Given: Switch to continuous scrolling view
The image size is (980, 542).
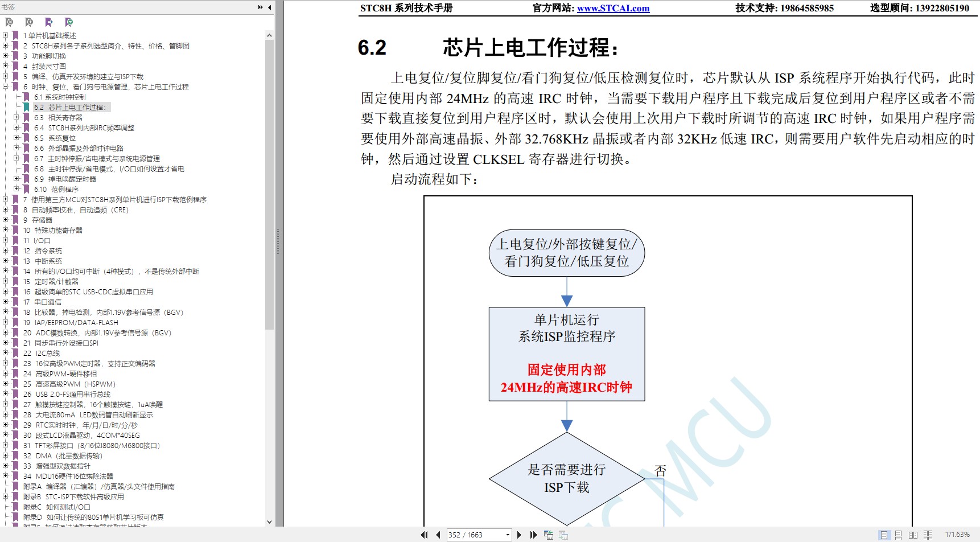Looking at the screenshot, I should (x=898, y=535).
